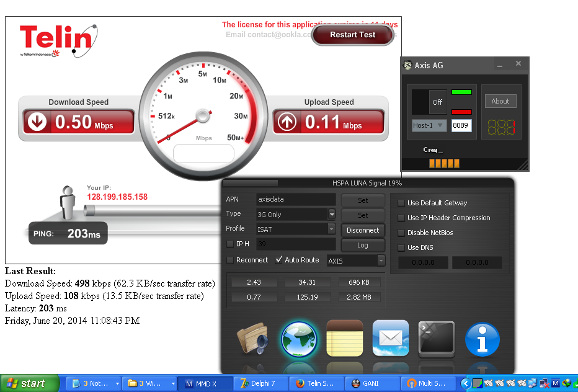Click the Telin logo
The height and width of the screenshot is (392, 578).
[x=58, y=40]
